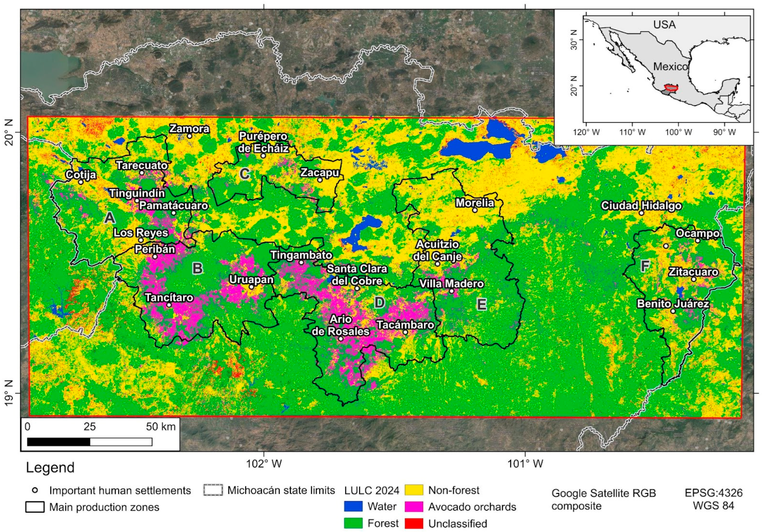The image size is (763, 532).
Task: Click the Tancítaro settlement marker
Action: (169, 305)
